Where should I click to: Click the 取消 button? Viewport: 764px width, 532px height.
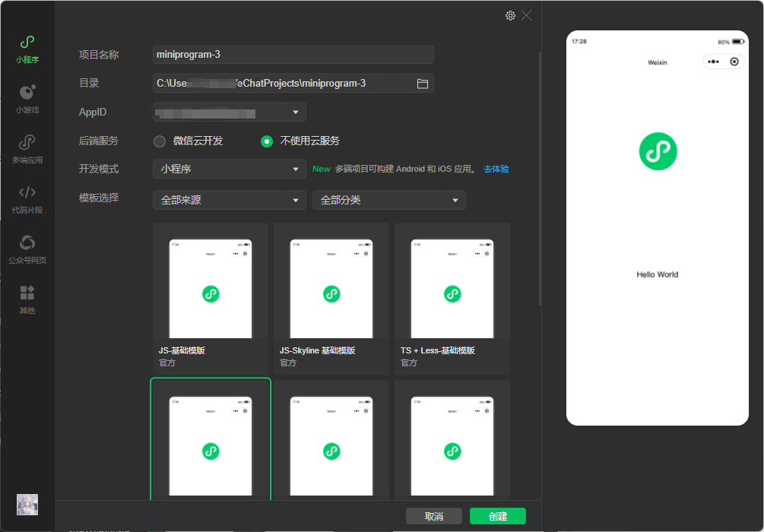(434, 516)
